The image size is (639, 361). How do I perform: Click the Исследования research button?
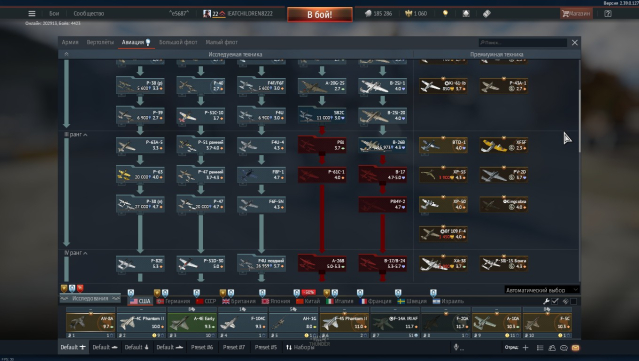(x=90, y=299)
